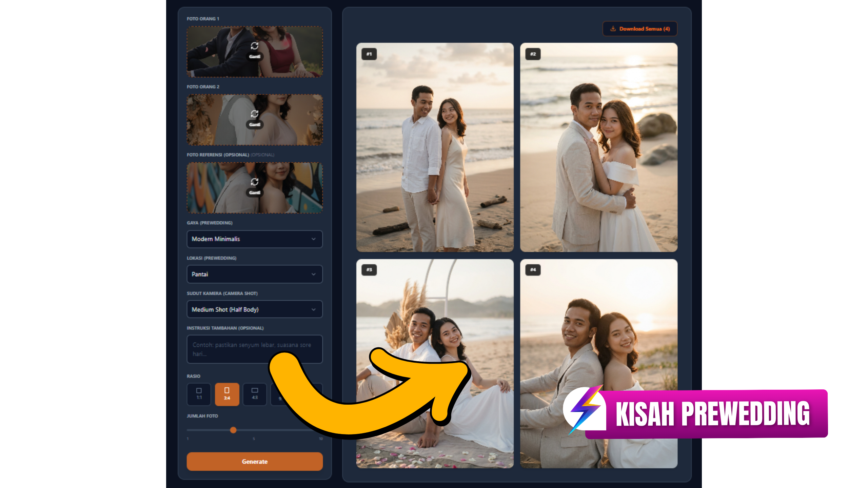Click Download Semua (4) button
Screen dimensions: 868x488
click(x=640, y=29)
